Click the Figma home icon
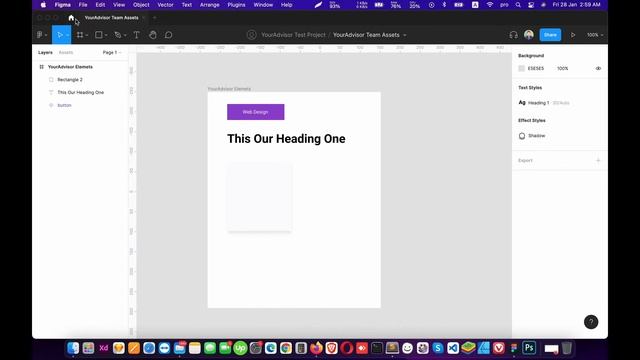 [x=71, y=18]
